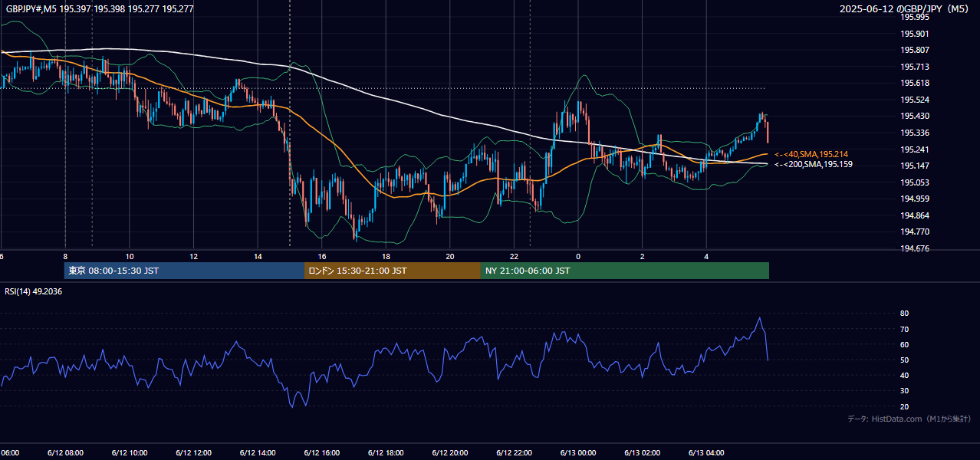Image resolution: width=980 pixels, height=460 pixels.
Task: Click price axis value 195.147
Action: tap(914, 166)
